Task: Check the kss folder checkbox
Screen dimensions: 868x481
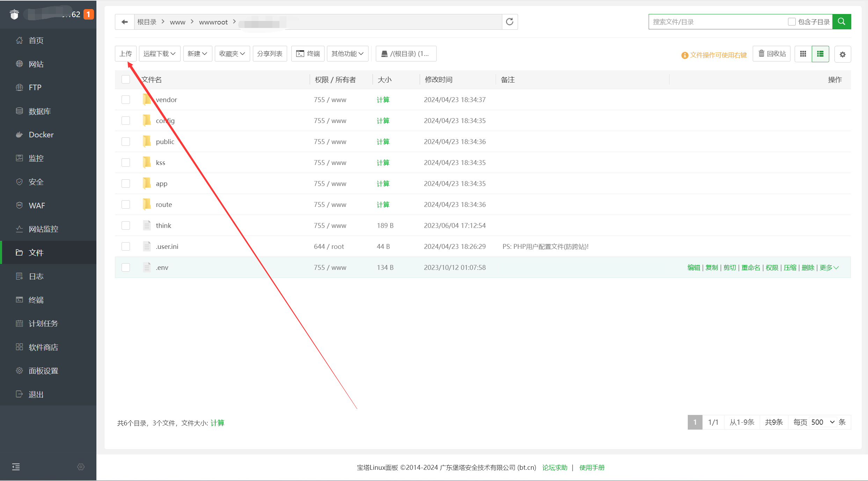Action: [126, 163]
